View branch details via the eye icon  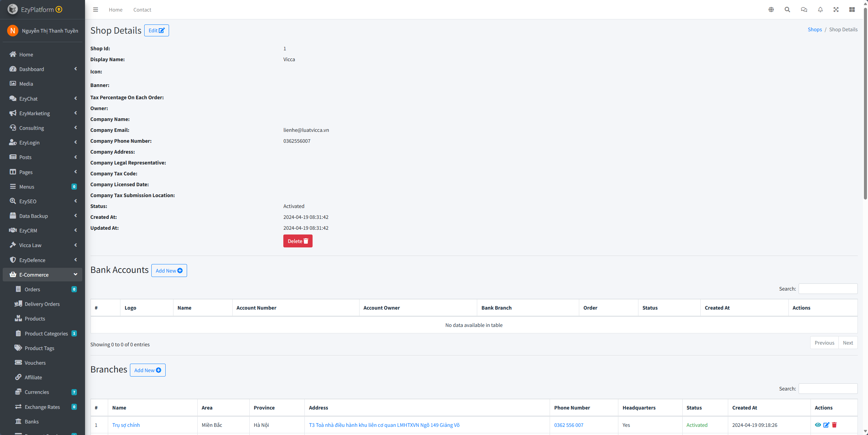(818, 425)
